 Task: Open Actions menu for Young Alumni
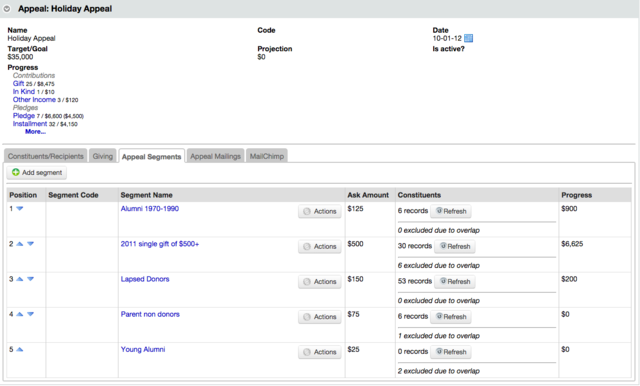click(320, 352)
